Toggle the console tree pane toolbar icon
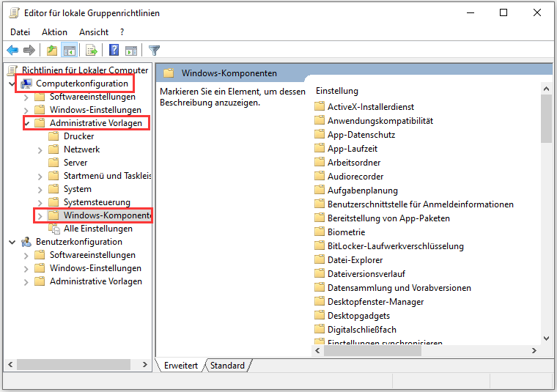 click(x=70, y=51)
